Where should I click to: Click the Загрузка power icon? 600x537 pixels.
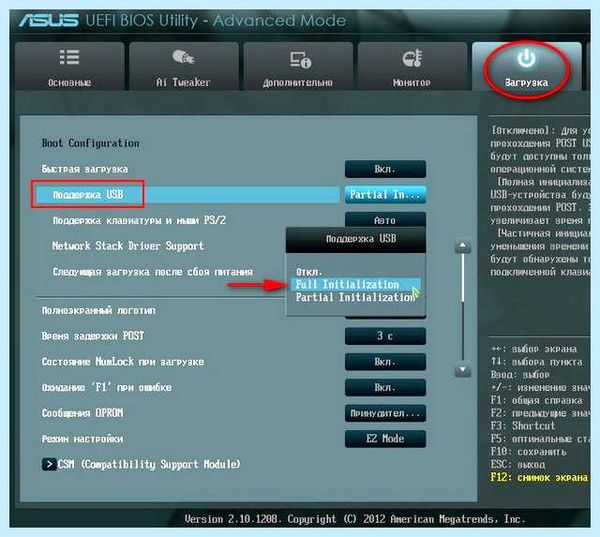[527, 59]
